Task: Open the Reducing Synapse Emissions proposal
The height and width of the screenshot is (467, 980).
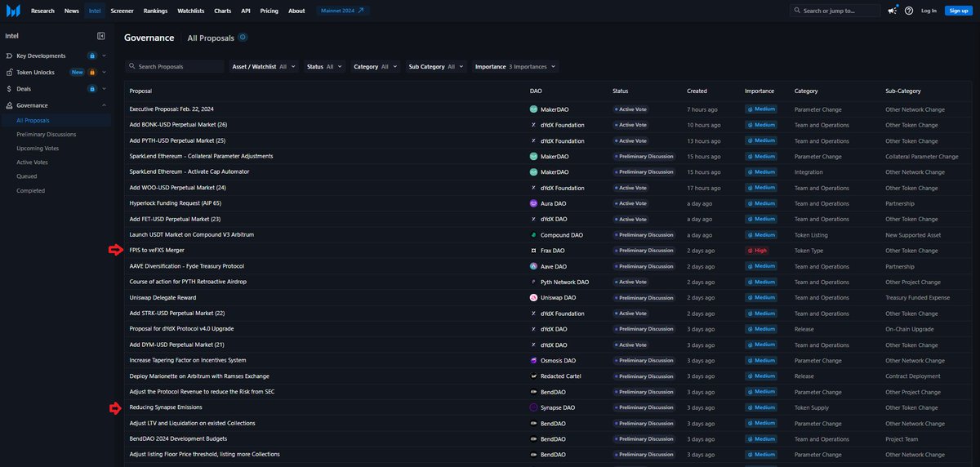Action: [x=166, y=407]
